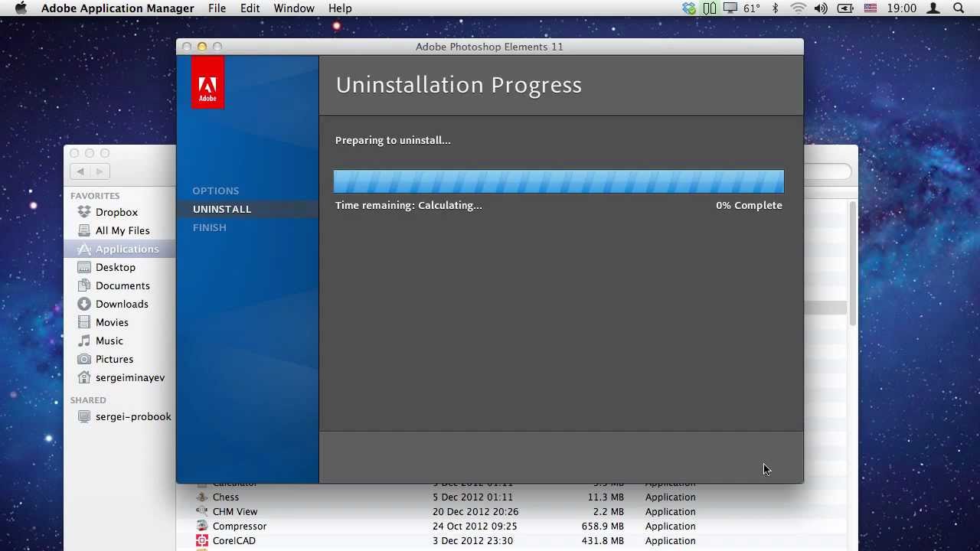The image size is (980, 551).
Task: Open the volume control in menu bar
Action: 822,8
